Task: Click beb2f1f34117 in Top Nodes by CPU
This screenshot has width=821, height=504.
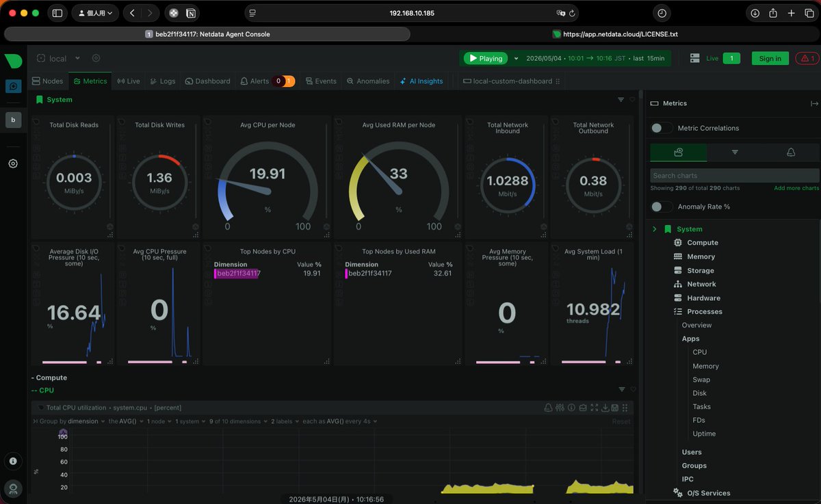Action: coord(238,274)
